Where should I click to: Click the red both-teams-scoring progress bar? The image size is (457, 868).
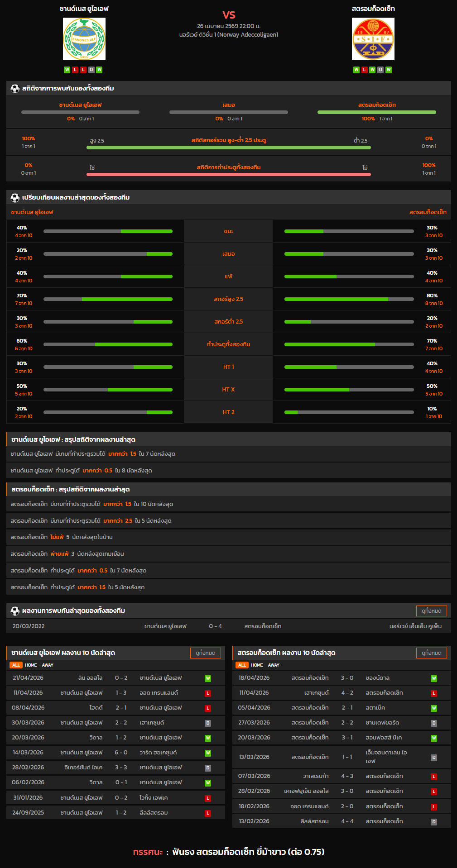coord(228,174)
